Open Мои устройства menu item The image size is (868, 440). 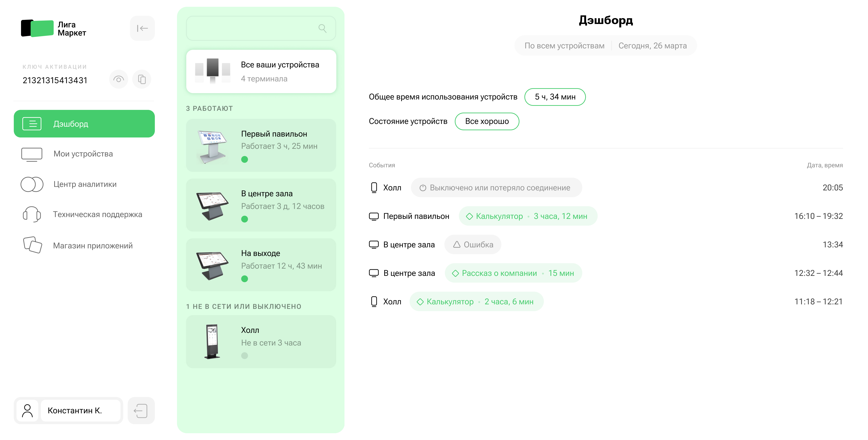click(83, 154)
